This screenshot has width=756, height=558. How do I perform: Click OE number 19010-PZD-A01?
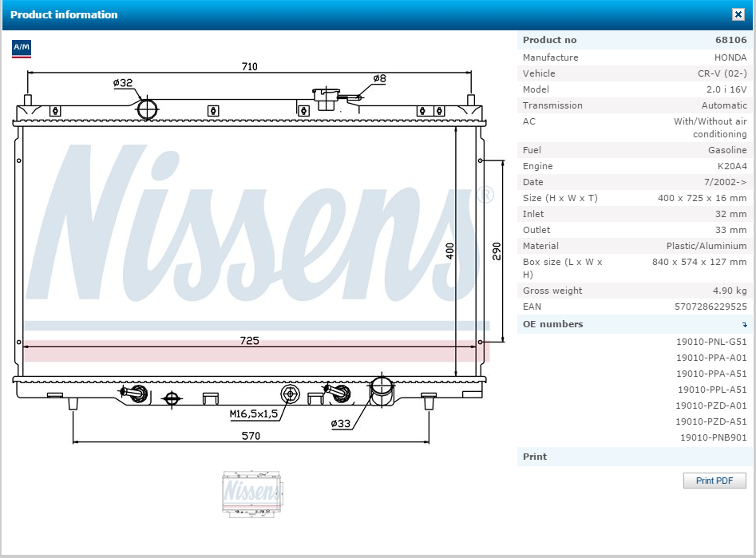[x=711, y=406]
